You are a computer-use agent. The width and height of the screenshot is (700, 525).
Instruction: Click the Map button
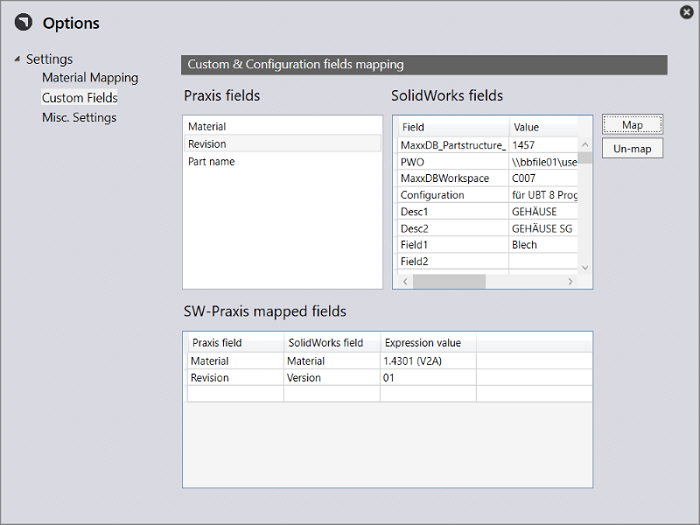pos(633,125)
